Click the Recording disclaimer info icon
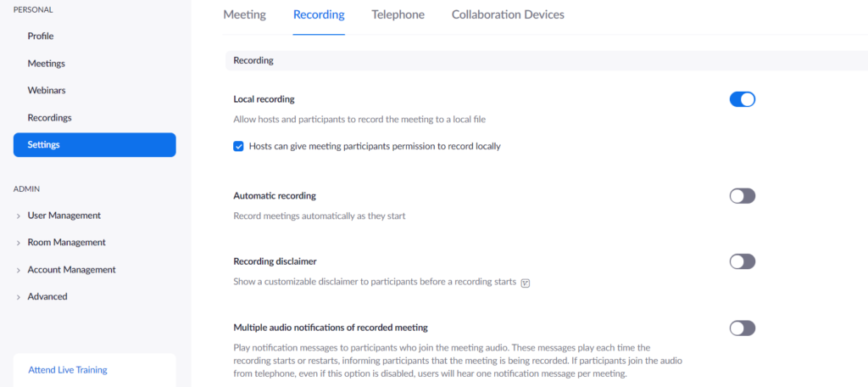868x387 pixels. click(x=526, y=283)
